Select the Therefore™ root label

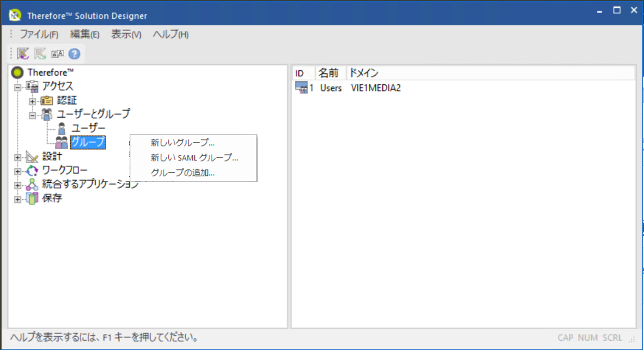(50, 72)
